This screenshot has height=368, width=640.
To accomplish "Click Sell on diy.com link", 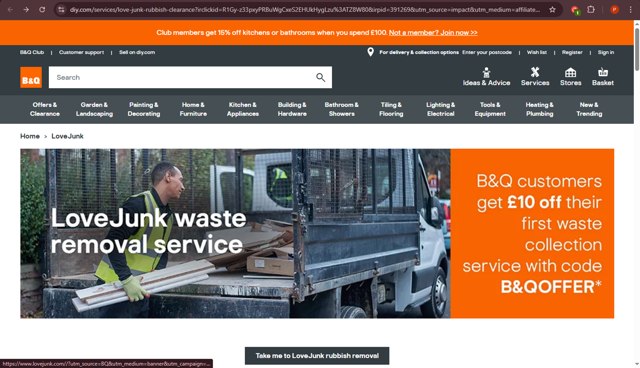I will (137, 52).
